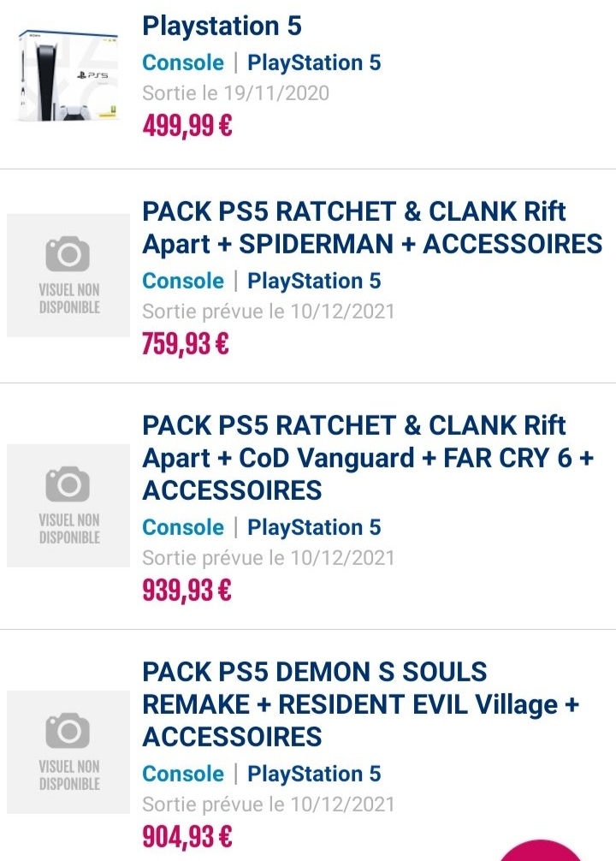Select Console link for the Resident Evil pack

(183, 774)
